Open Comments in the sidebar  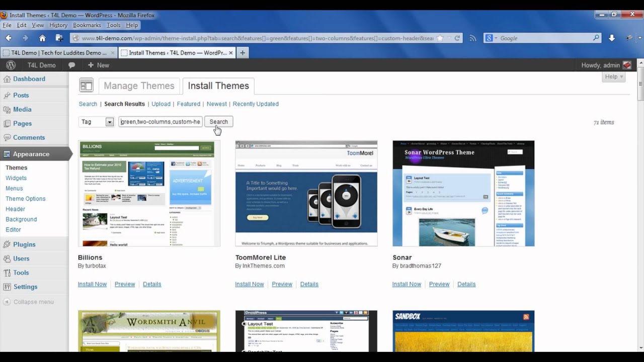[x=29, y=137]
